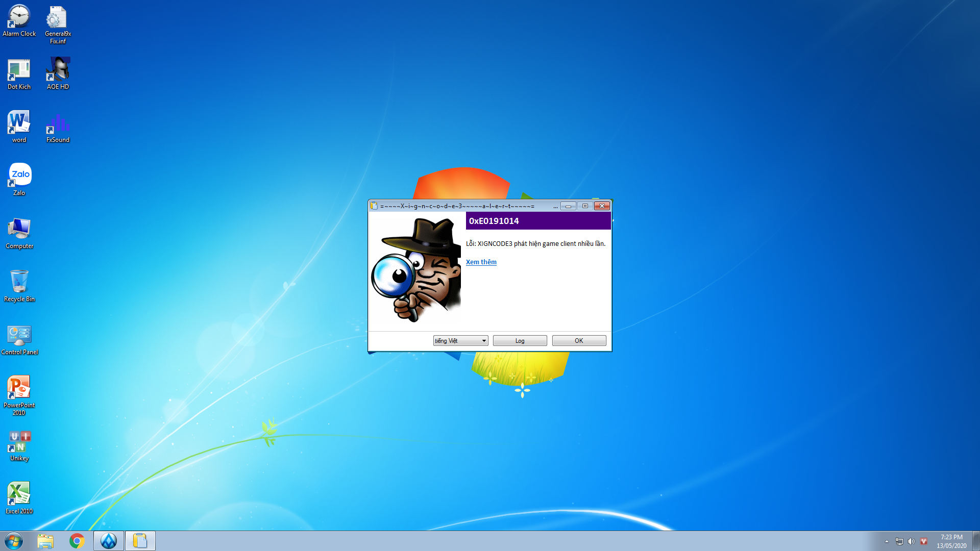Click the Log button in Xigncode dialog
Image resolution: width=980 pixels, height=551 pixels.
coord(520,341)
